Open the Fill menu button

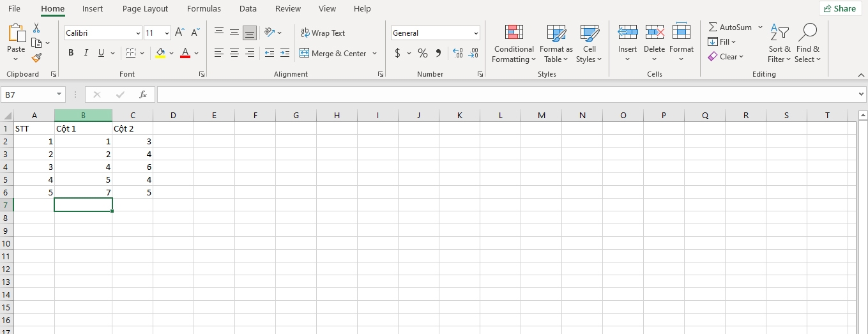point(722,42)
